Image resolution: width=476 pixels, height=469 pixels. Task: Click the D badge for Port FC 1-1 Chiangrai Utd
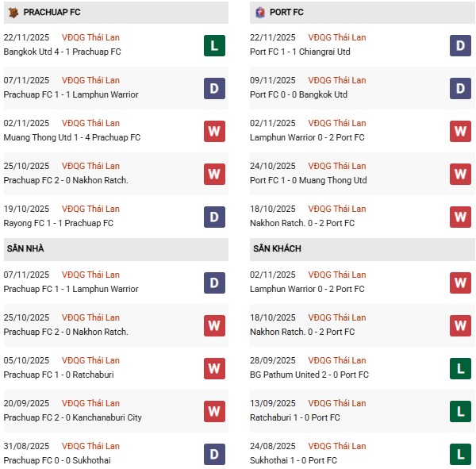click(x=460, y=45)
